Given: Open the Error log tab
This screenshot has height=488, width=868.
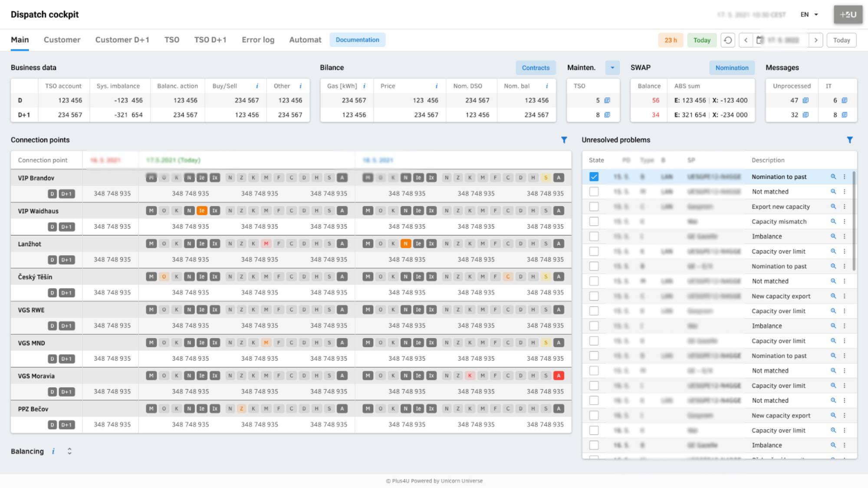Looking at the screenshot, I should click(258, 40).
